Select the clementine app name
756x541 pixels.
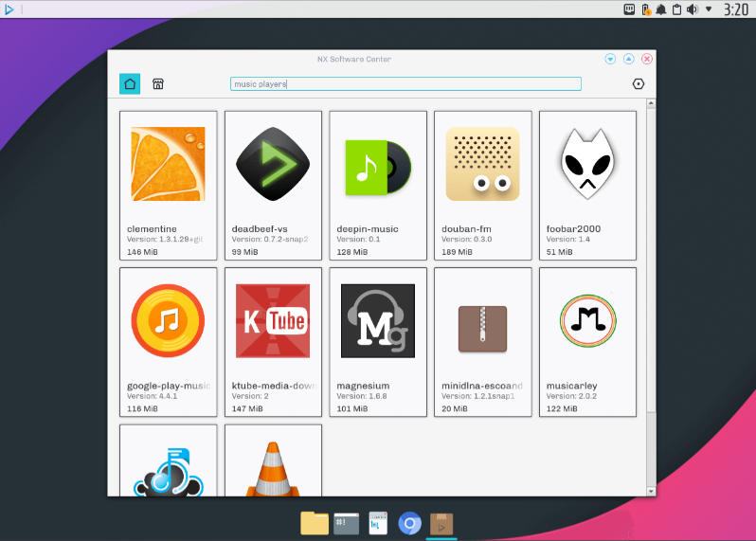point(152,229)
